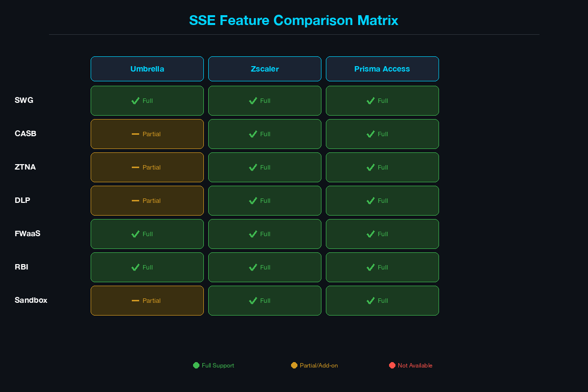Click the Partial text in Umbrella Sandbox cell

tap(151, 300)
